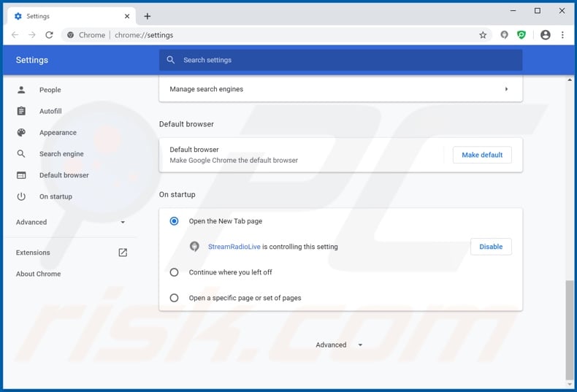Open the Search engine sidebar item
This screenshot has height=392, width=577.
point(61,154)
